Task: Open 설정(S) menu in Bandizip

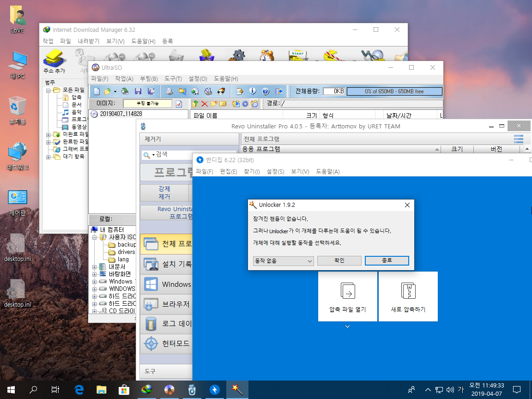Action: [x=275, y=172]
